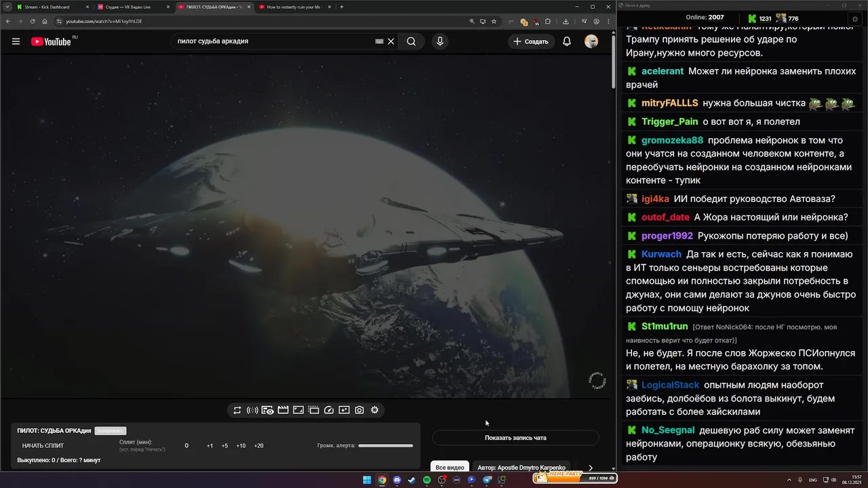
Task: Click the eye-card icon in player toolbar
Action: pos(268,410)
